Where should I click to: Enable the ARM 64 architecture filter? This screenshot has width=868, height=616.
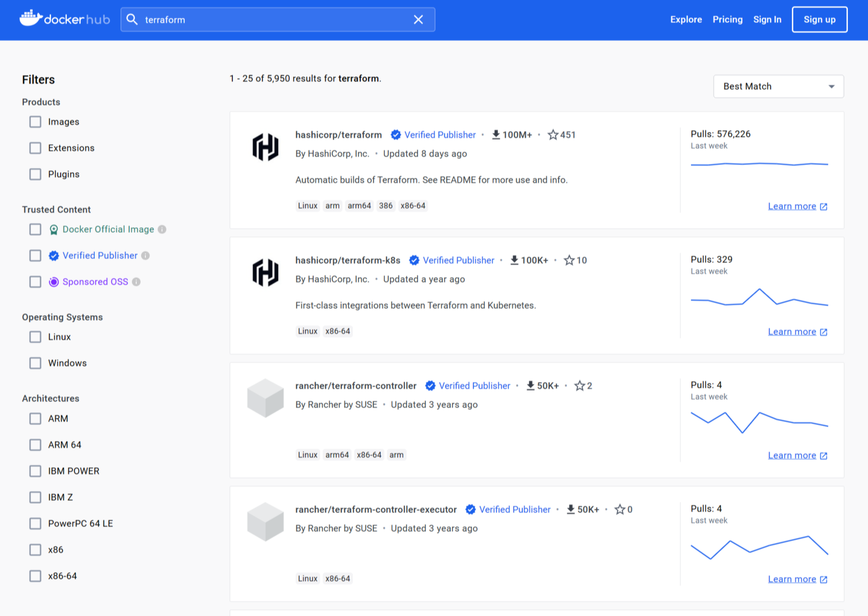click(35, 445)
